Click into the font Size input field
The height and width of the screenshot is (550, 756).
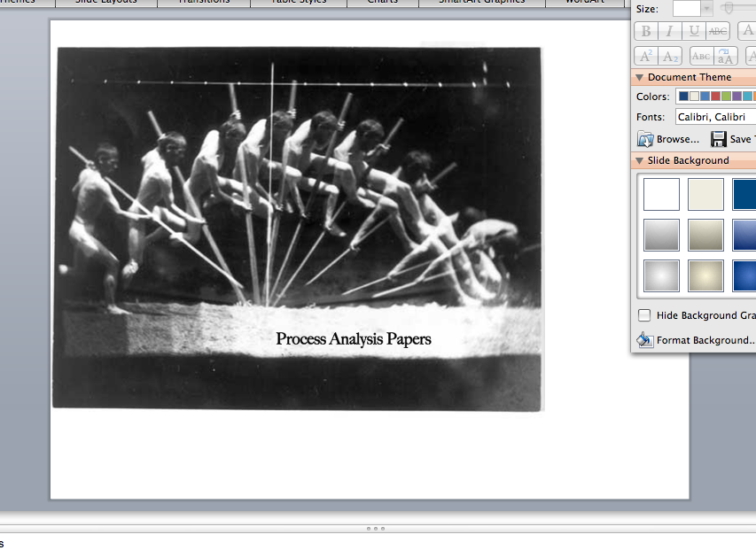[x=687, y=9]
